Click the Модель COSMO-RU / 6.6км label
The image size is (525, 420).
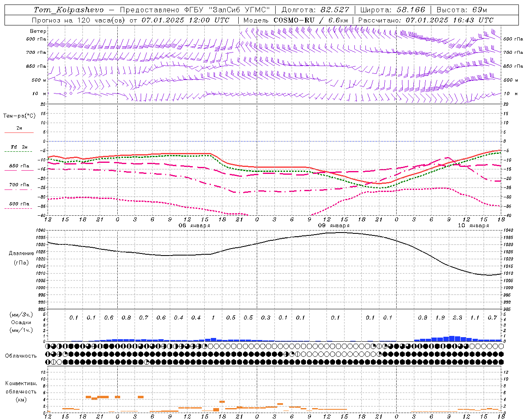coord(296,20)
